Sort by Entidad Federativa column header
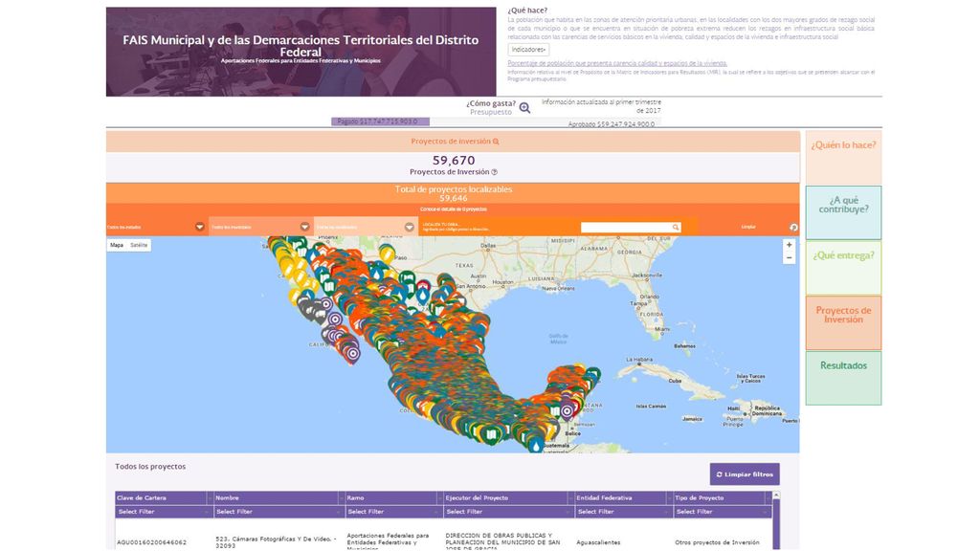This screenshot has width=980, height=551. pyautogui.click(x=624, y=497)
